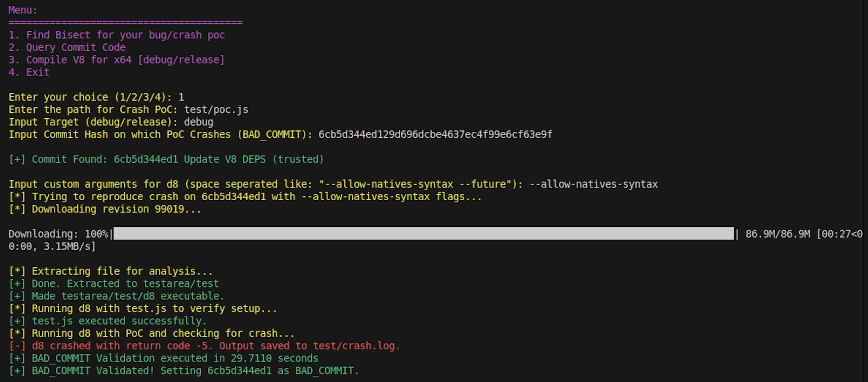Click the test.js executed successfully line
Viewport: 868px width, 382px height.
[108, 321]
